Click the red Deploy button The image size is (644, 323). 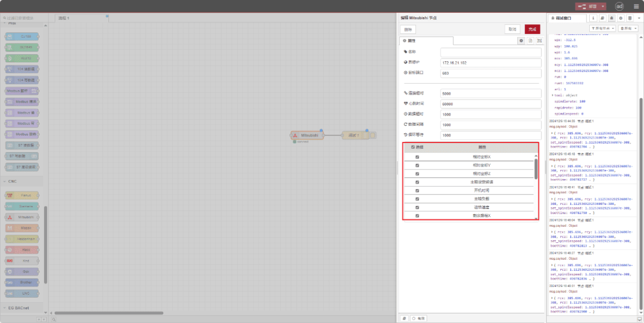[588, 6]
